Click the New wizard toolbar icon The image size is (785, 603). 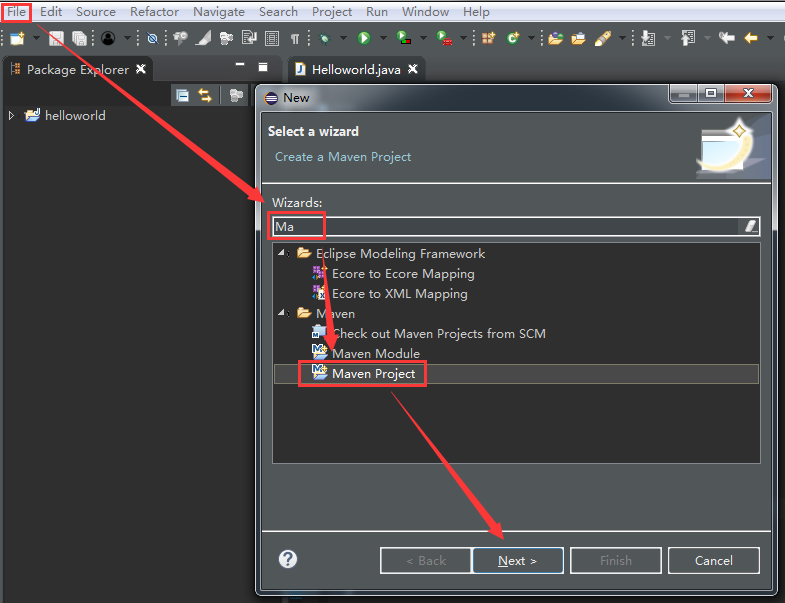[x=18, y=38]
